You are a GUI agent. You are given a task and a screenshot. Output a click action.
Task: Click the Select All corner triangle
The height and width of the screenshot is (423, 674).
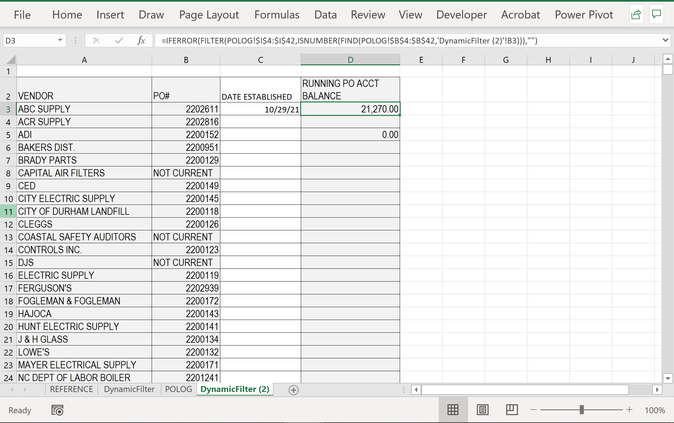tap(11, 60)
